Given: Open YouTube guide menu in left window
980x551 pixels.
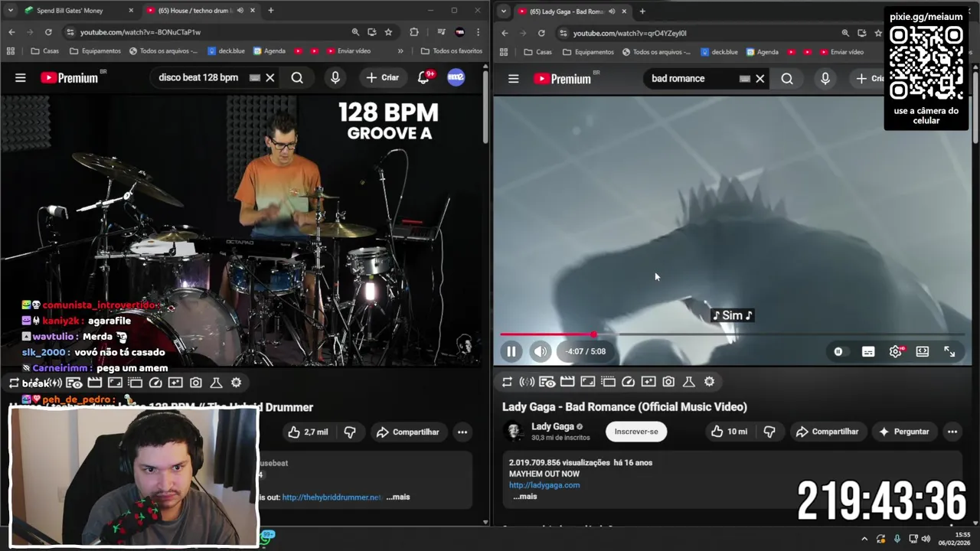Looking at the screenshot, I should pyautogui.click(x=21, y=77).
